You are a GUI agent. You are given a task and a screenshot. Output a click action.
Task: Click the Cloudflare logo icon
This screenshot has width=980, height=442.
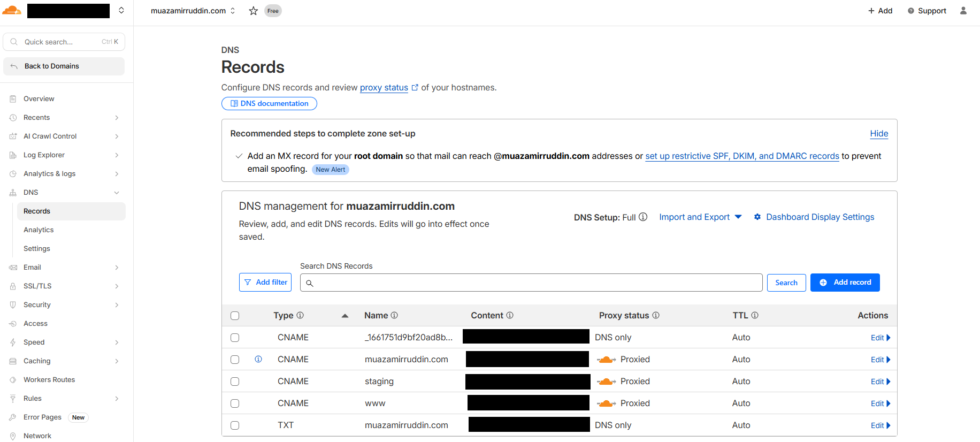(12, 10)
